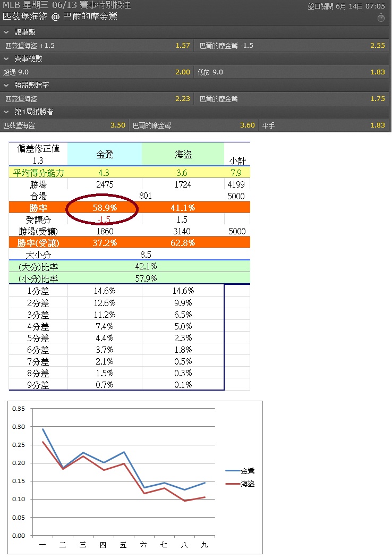The image size is (392, 558).
Task: Click the 2.3% cell in 5分差 row
Action: click(183, 338)
